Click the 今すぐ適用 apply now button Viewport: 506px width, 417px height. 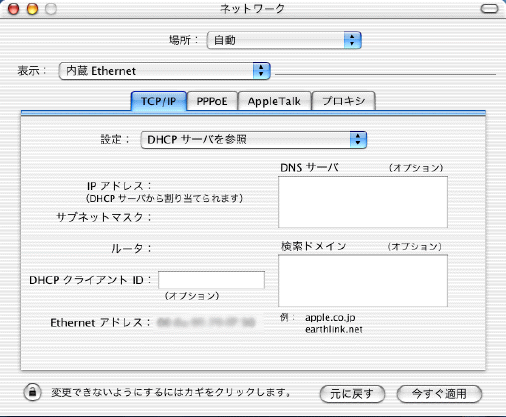pos(439,394)
